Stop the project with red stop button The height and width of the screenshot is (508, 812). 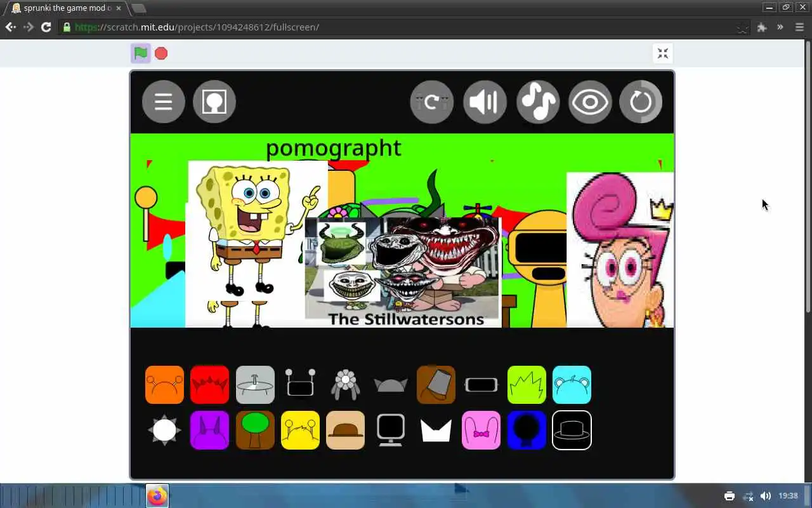(161, 53)
